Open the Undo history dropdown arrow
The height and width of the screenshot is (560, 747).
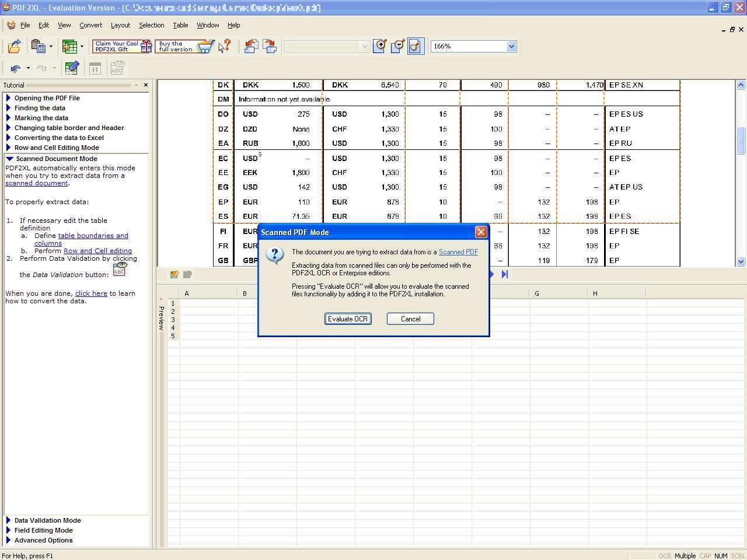[x=27, y=68]
